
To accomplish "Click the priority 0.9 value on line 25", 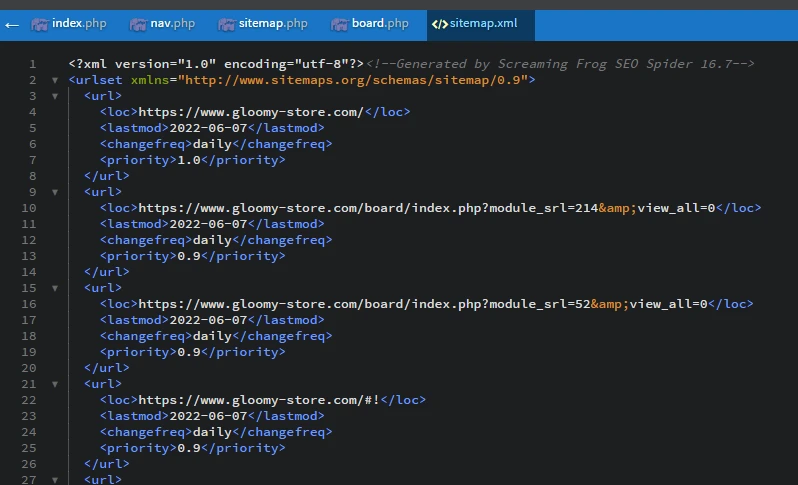I will point(189,448).
